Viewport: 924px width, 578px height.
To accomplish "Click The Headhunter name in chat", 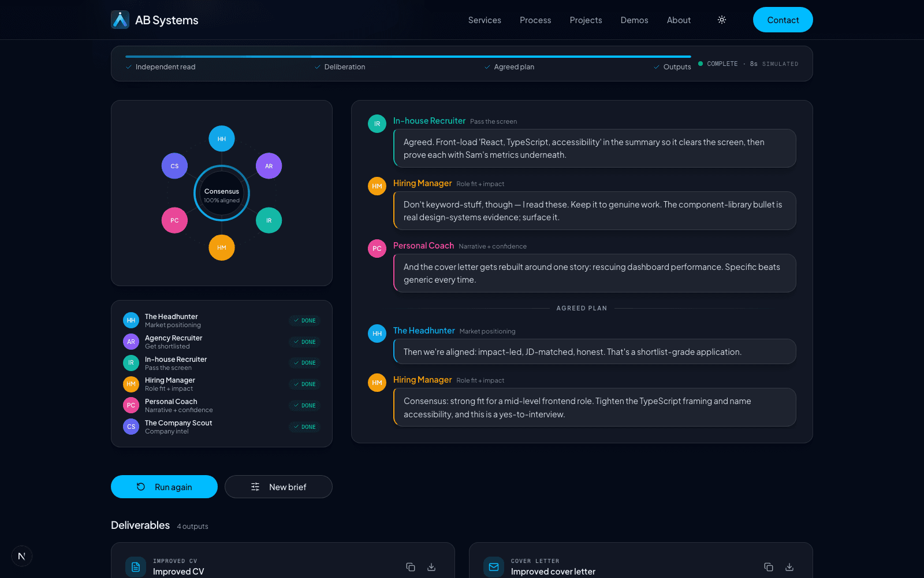I will tap(424, 331).
